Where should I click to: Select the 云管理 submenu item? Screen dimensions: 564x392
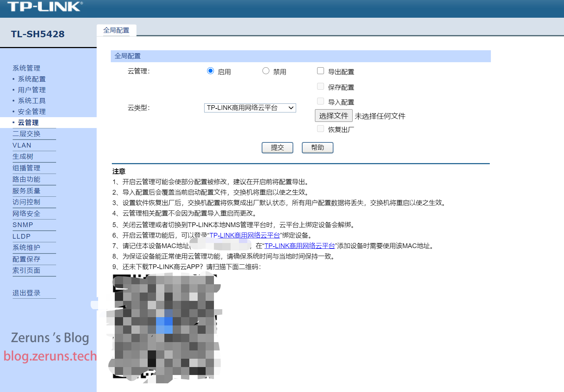(x=28, y=123)
